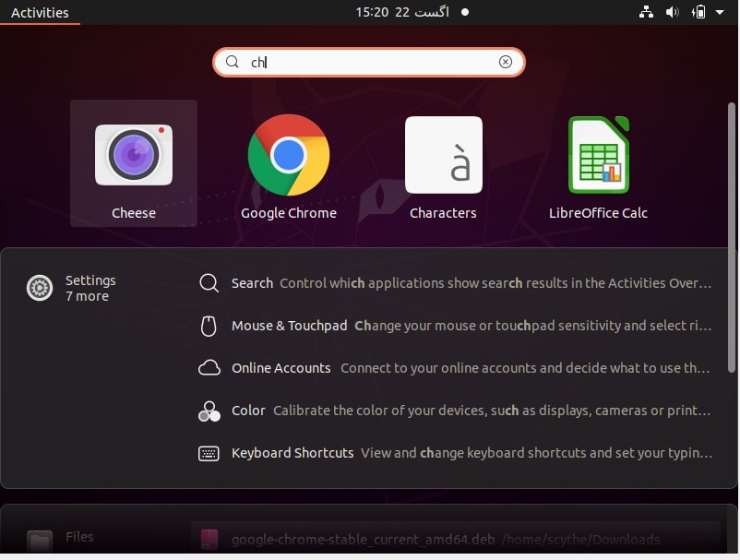This screenshot has width=740, height=560.
Task: Click the deb package icon in Files results
Action: click(209, 539)
